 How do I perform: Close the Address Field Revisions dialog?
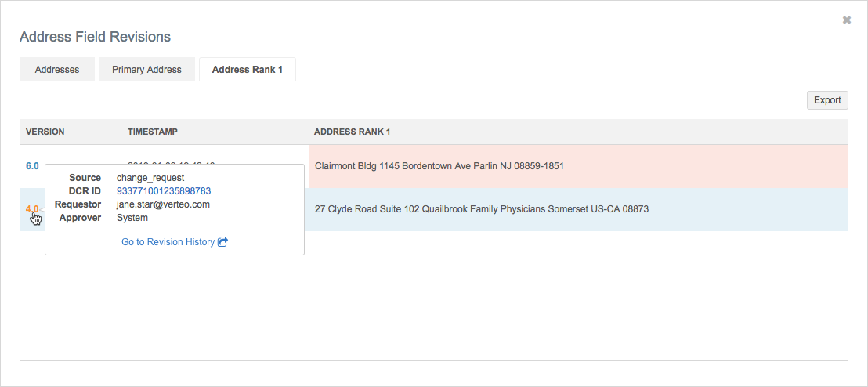point(847,20)
